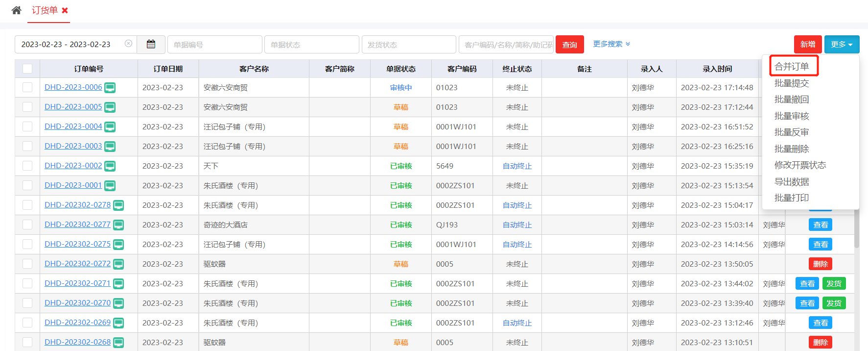Focus the customer code/name search field
868x351 pixels.
pos(506,44)
